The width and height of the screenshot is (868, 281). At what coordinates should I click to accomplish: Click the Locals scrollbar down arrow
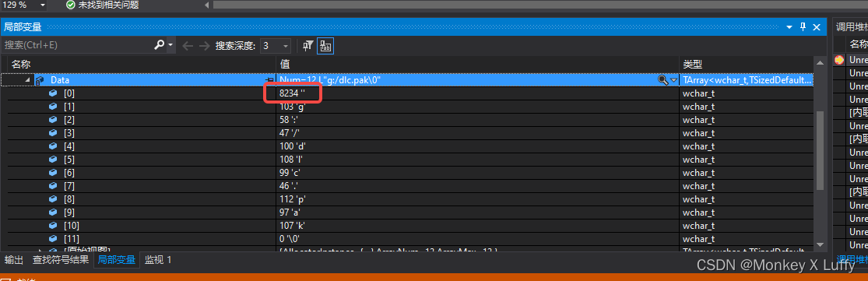820,244
